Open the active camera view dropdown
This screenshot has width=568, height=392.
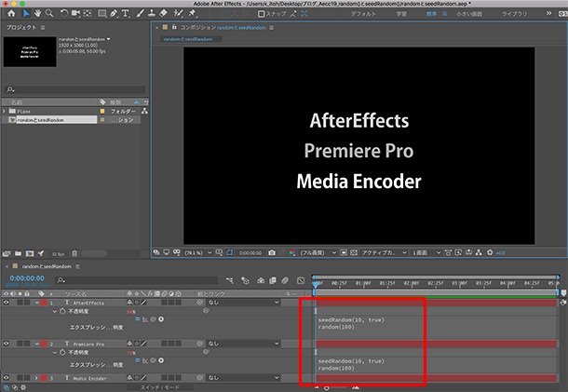(384, 252)
